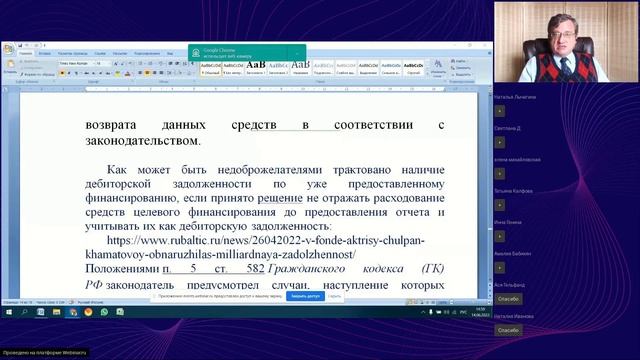This screenshot has width=640, height=360.
Task: Switch to Разметка страницы ribbon tab
Action: [73, 53]
